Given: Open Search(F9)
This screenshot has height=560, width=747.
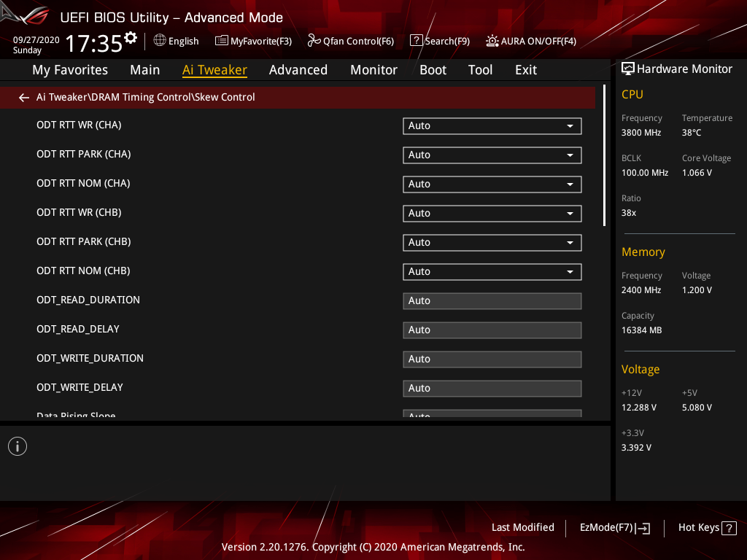Looking at the screenshot, I should point(440,41).
